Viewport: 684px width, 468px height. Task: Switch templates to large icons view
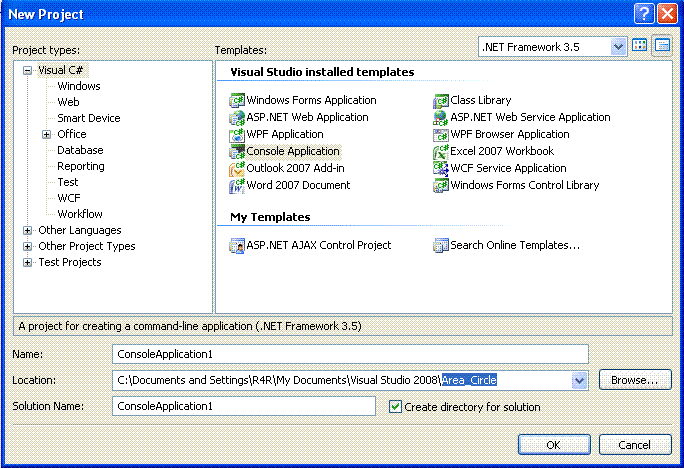click(x=640, y=45)
